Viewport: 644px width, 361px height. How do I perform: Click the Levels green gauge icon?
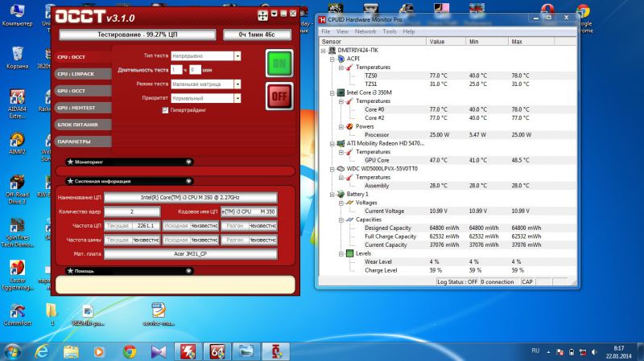(350, 253)
